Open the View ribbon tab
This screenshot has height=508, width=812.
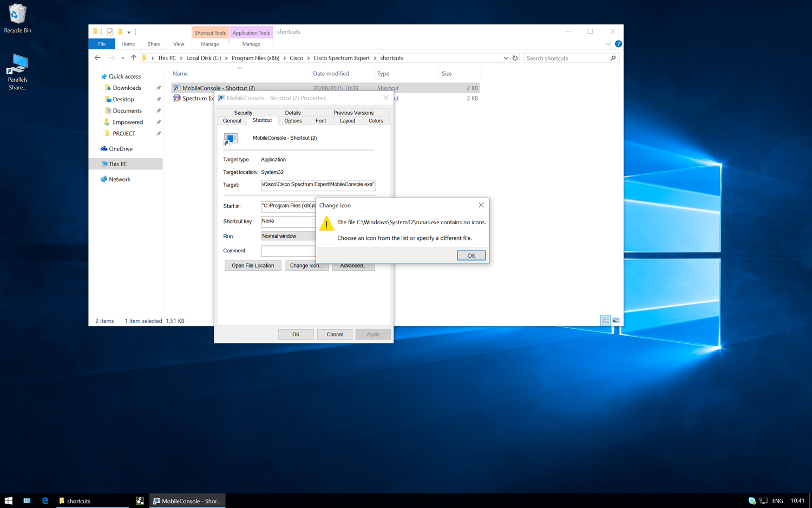click(x=179, y=44)
